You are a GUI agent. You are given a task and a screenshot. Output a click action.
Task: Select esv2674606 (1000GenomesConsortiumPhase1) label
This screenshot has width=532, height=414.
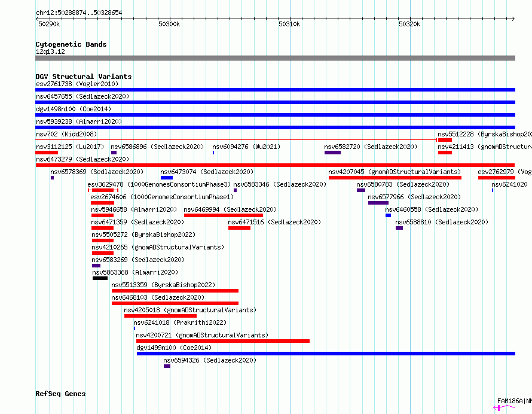[162, 197]
